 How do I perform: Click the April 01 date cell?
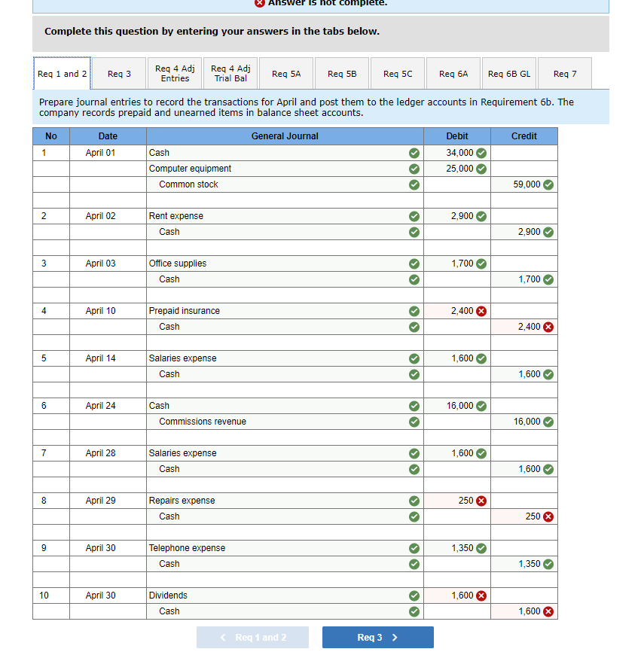[108, 153]
